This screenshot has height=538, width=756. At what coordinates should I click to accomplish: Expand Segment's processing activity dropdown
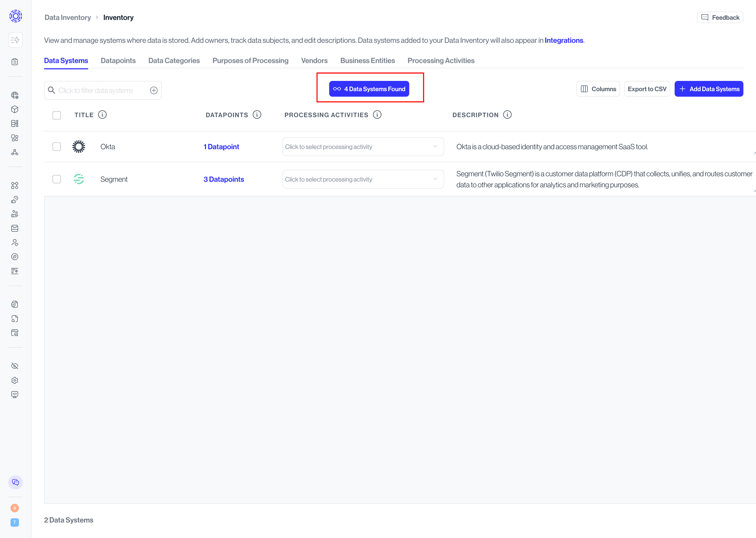[x=363, y=179]
